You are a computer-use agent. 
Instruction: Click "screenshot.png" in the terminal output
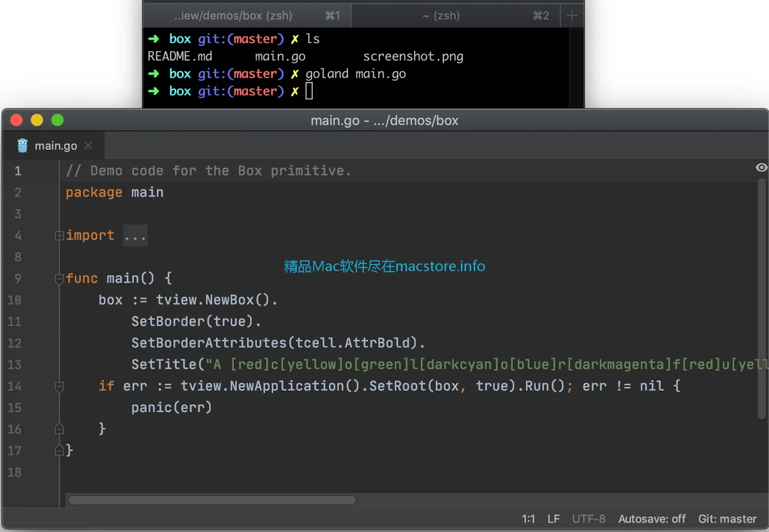[x=413, y=56]
